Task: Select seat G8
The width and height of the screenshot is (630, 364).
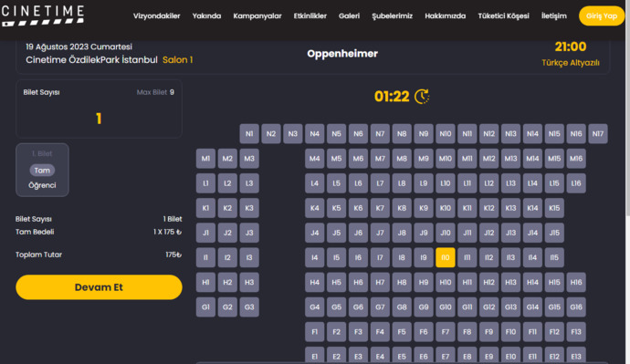Action: point(402,307)
